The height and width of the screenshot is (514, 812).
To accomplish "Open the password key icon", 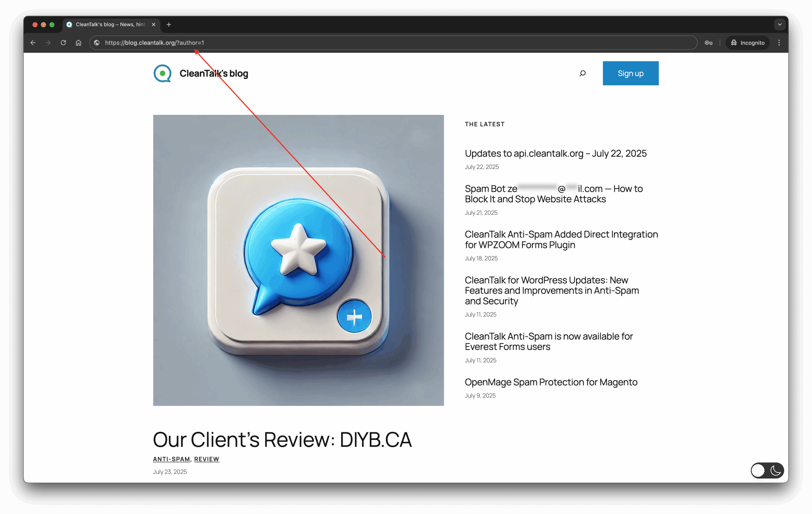I will [709, 43].
